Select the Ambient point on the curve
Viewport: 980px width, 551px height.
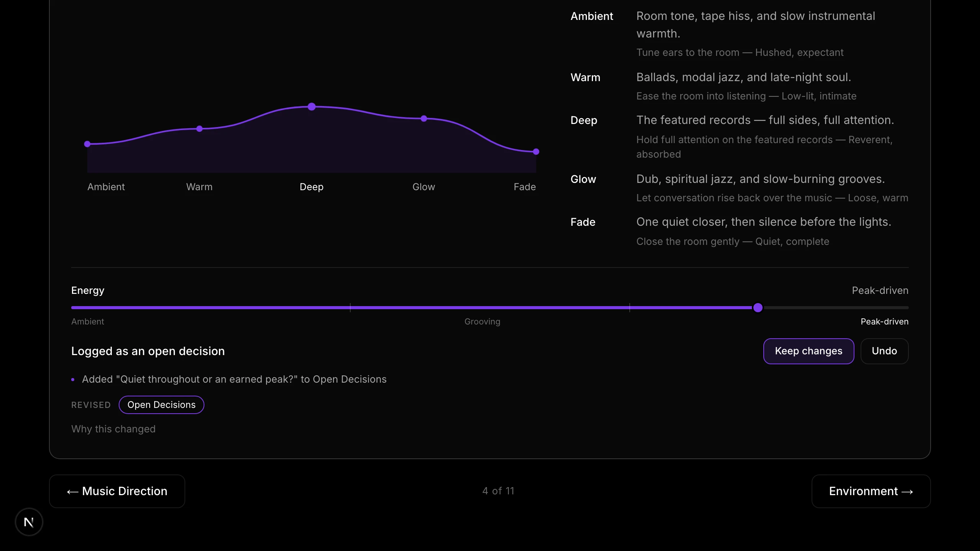[87, 144]
